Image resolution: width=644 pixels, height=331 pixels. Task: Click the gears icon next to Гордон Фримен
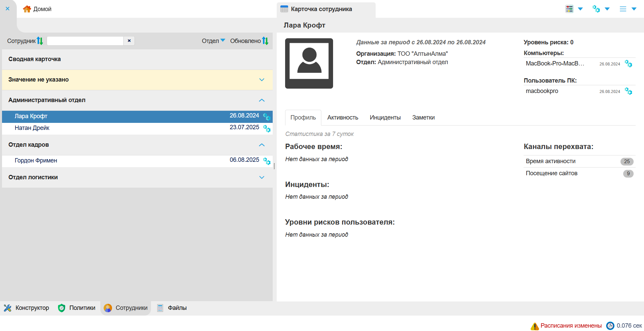point(267,161)
